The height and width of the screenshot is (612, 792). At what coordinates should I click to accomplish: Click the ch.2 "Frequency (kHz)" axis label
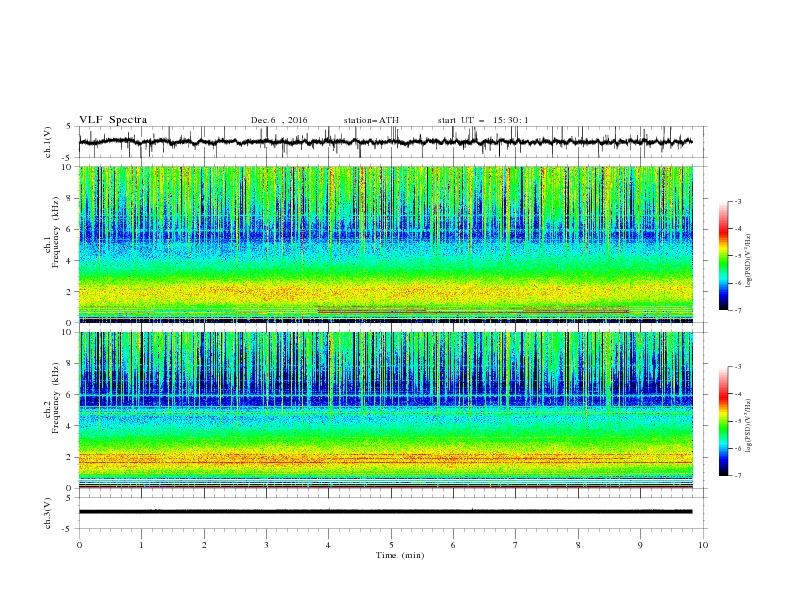55,396
